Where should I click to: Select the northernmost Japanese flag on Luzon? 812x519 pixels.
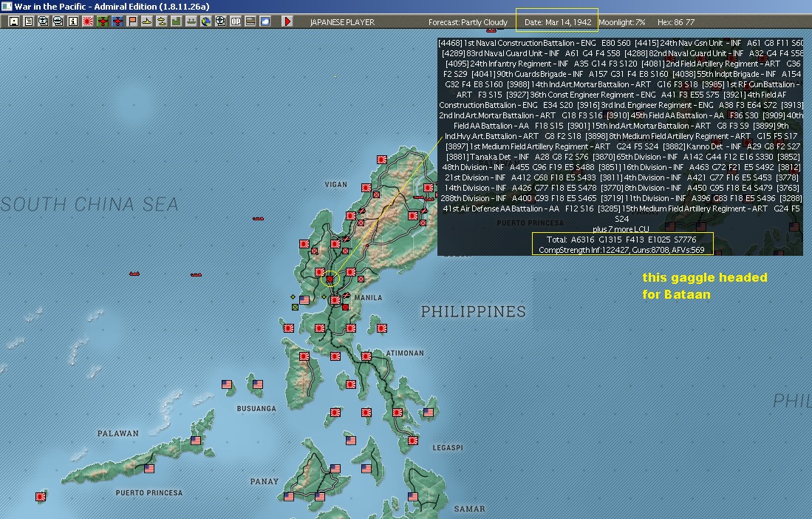[x=382, y=160]
